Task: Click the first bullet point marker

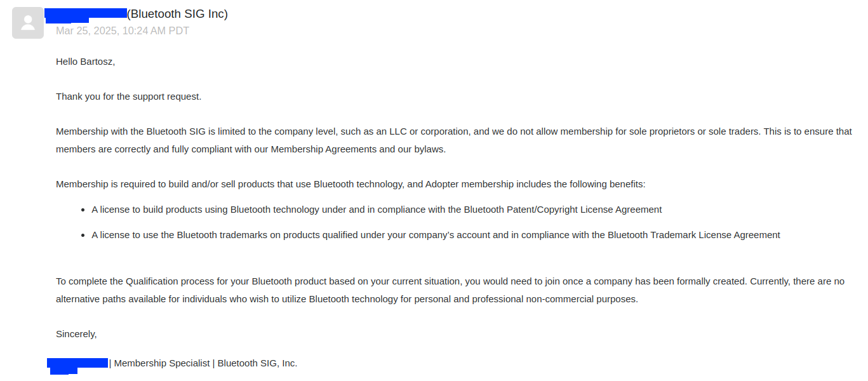Action: click(83, 210)
